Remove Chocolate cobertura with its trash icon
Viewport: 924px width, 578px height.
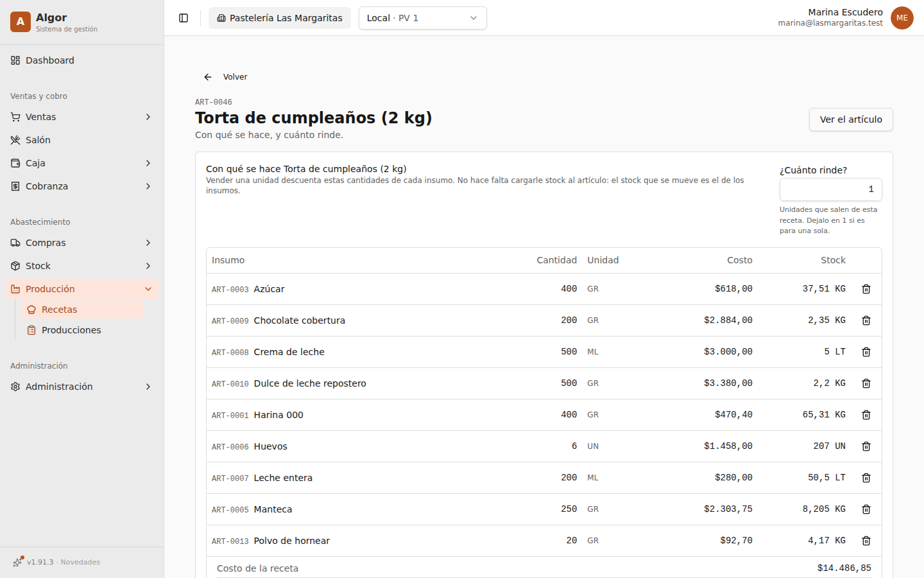866,320
